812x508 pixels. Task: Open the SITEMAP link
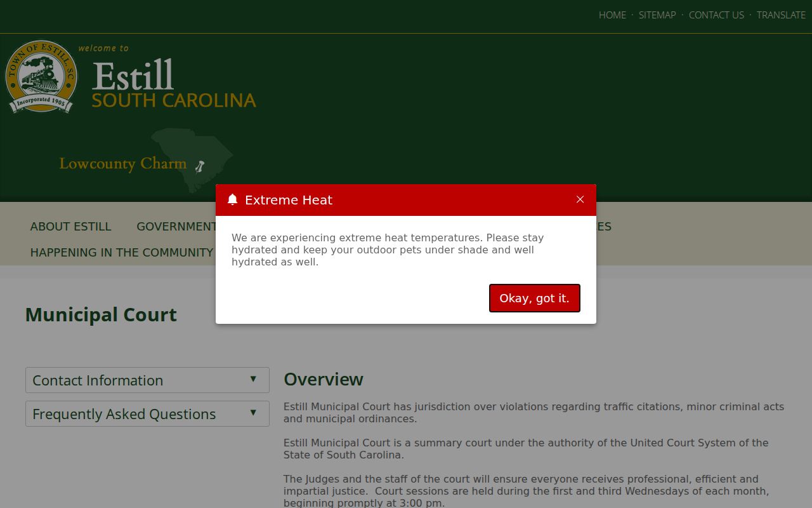(657, 15)
